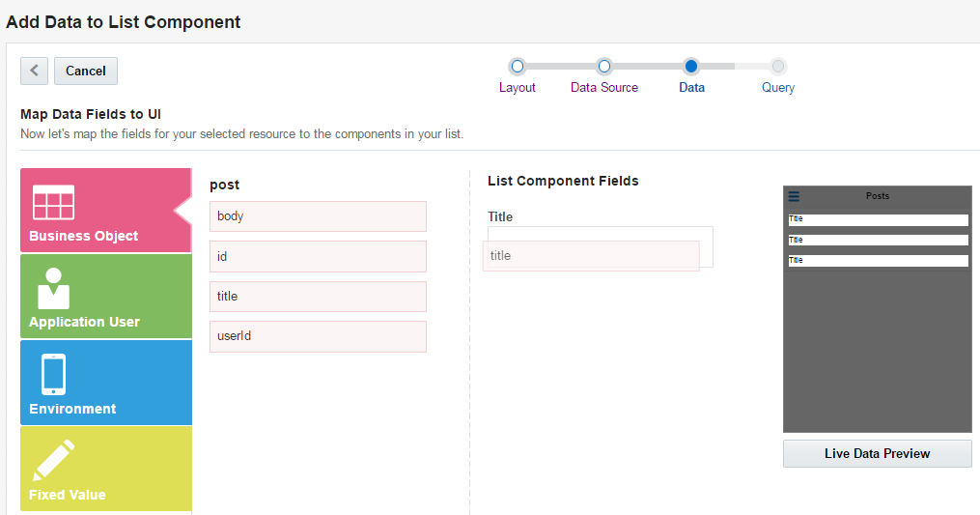Go to the Layout step circle
Image resolution: width=980 pixels, height=515 pixels.
click(x=518, y=67)
